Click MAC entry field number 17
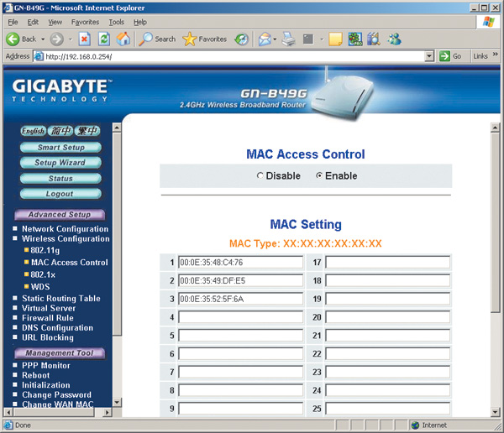This screenshot has width=504, height=433. [387, 263]
